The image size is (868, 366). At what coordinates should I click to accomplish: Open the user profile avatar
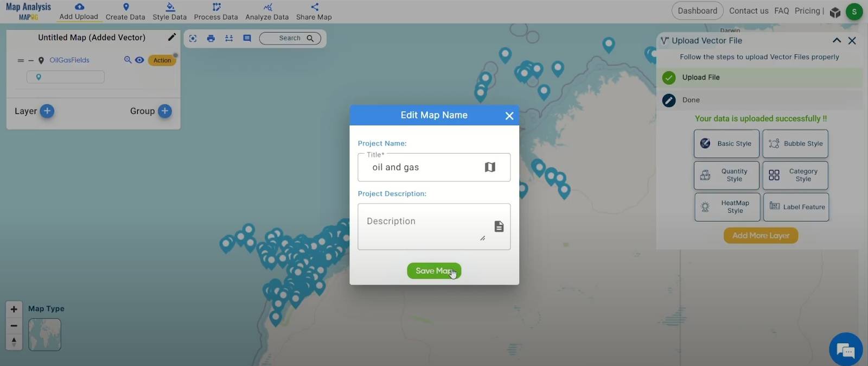[854, 11]
